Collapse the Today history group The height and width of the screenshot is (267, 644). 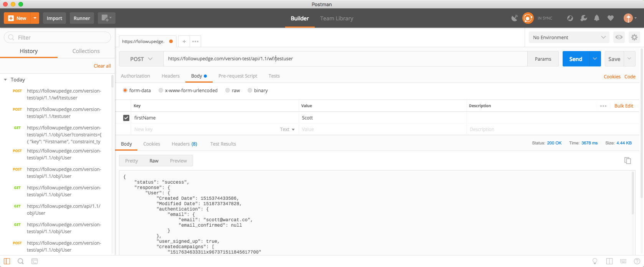click(5, 80)
